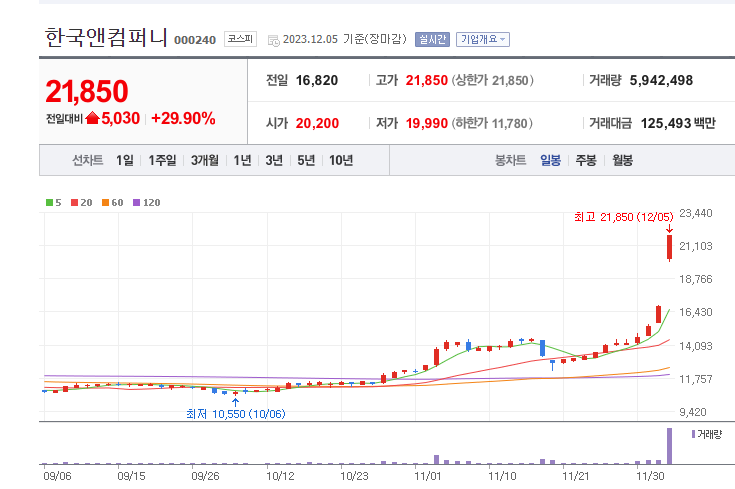This screenshot has width=735, height=489.
Task: Click the 하한가 11,780 text
Action: point(492,123)
